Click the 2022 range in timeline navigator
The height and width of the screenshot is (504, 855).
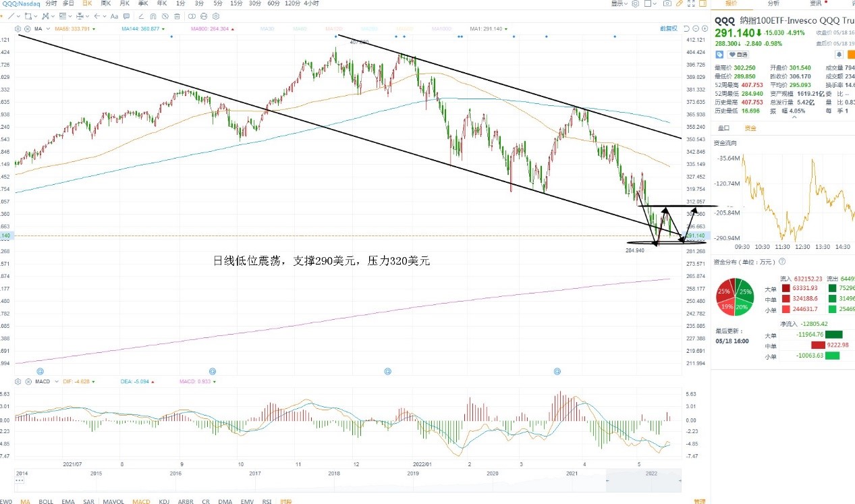(x=651, y=474)
